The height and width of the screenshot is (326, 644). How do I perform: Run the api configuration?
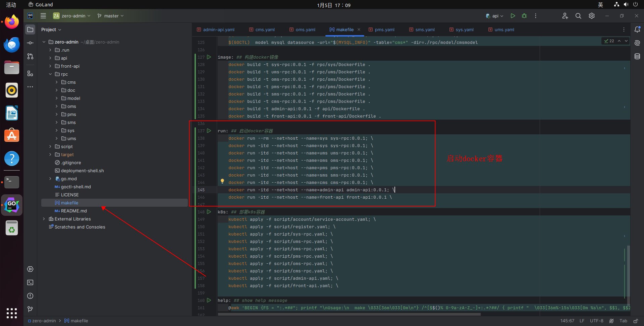(513, 16)
